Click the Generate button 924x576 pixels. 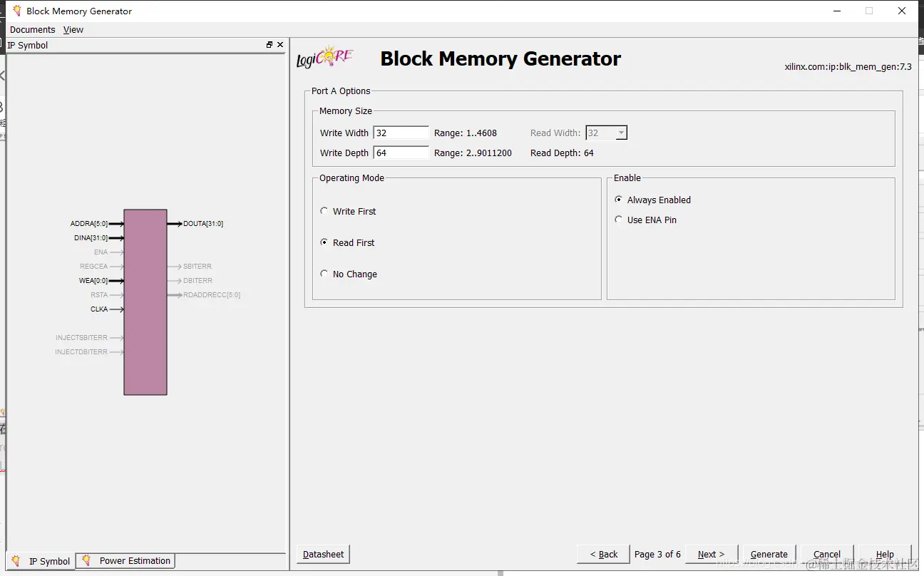coord(769,554)
